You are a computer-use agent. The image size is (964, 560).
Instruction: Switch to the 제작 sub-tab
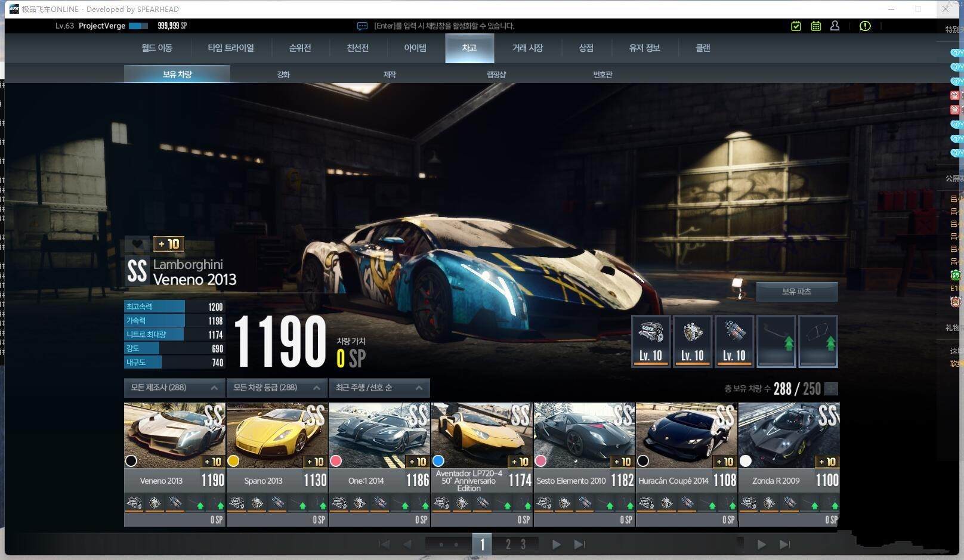390,74
